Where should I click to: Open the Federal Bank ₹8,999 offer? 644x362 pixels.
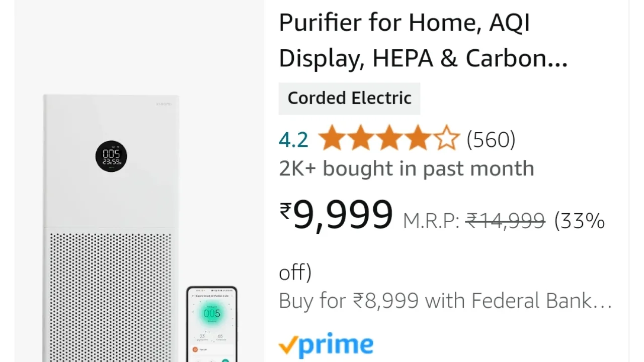pos(445,301)
